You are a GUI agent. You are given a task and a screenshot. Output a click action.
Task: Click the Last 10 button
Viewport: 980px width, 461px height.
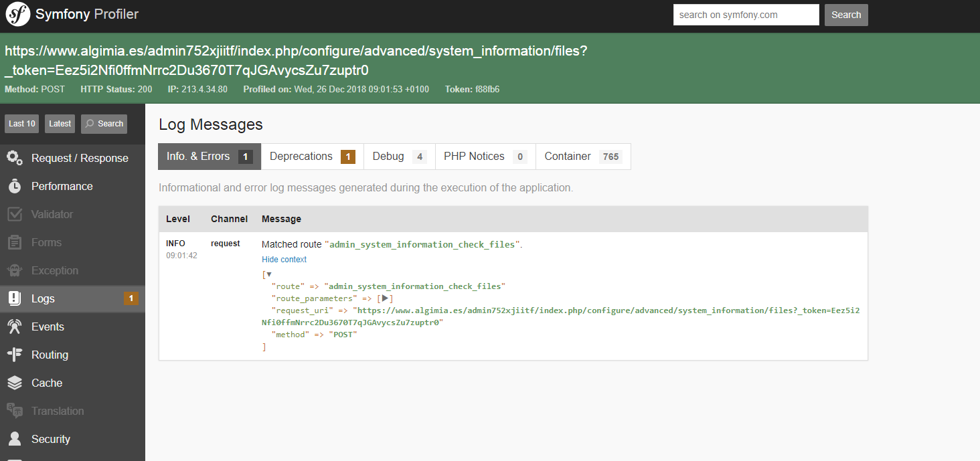coord(22,124)
